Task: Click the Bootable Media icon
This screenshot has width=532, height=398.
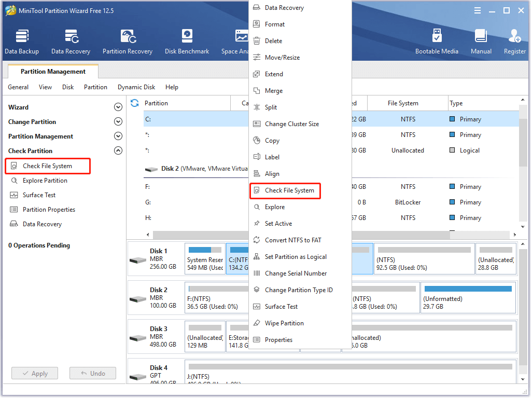Action: 437,42
